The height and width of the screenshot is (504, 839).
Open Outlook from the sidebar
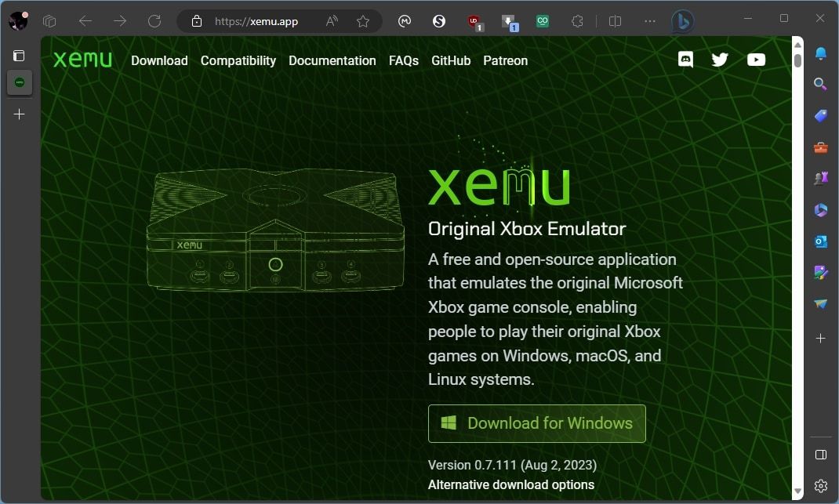[820, 241]
